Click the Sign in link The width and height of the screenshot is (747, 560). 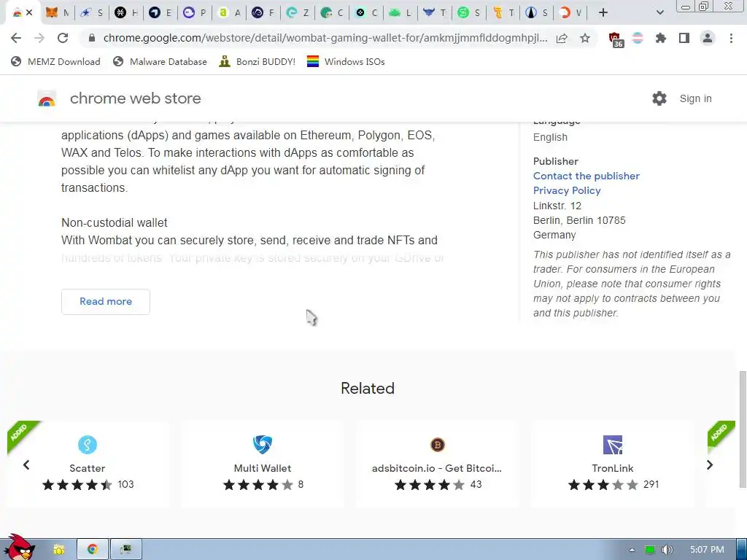695,98
